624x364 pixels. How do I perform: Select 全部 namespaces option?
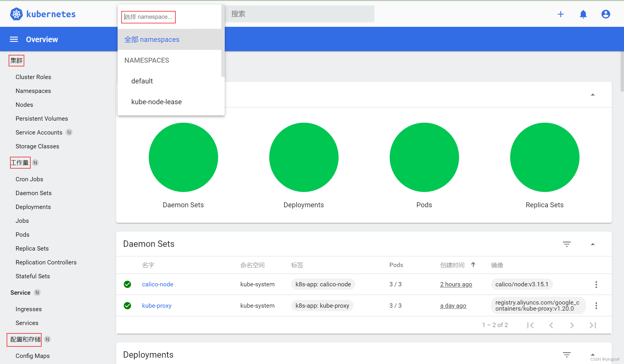[x=170, y=40]
